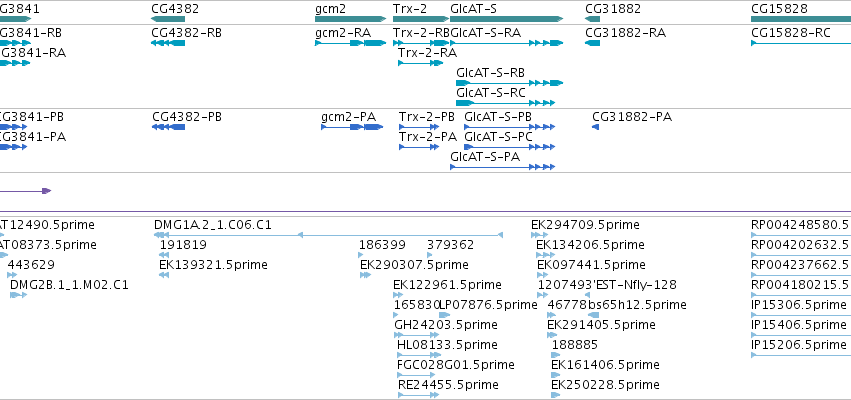This screenshot has width=851, height=400.
Task: Select the GlcAT-S-PB protein label
Action: point(498,117)
